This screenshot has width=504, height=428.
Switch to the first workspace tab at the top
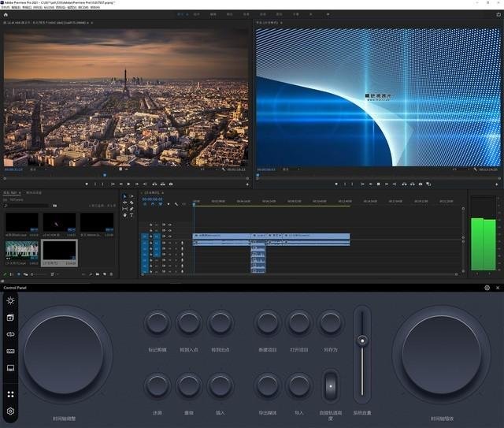[x=181, y=14]
